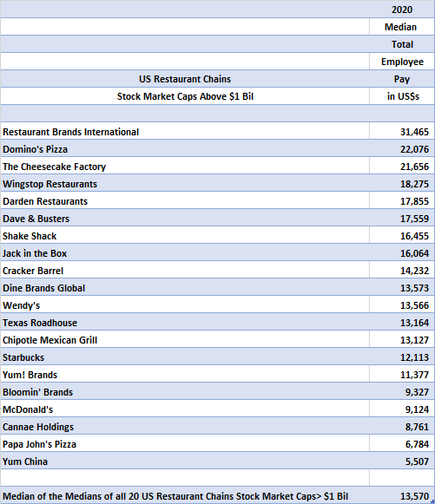Screen dimensions: 435x504
Task: Select the Papa John's Pizza cell
Action: click(185, 444)
